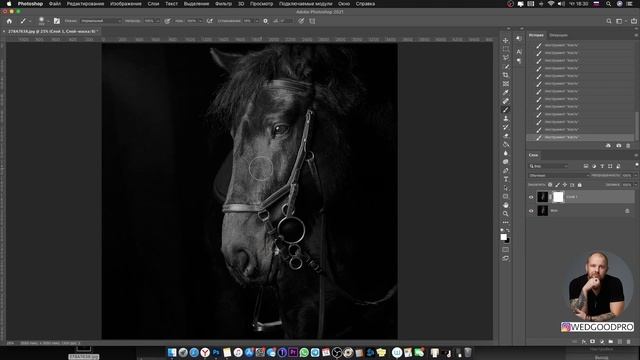
Task: Open the tool preset picker arrow
Action: coord(30,21)
